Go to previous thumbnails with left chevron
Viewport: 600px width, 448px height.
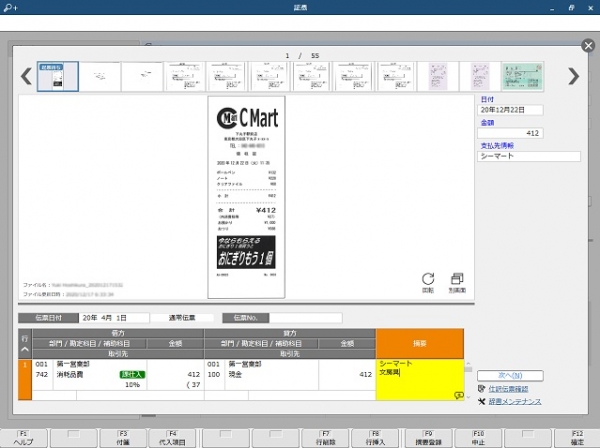[x=26, y=76]
